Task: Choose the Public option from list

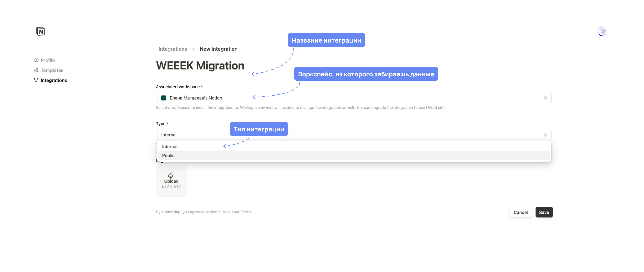Action: [168, 155]
